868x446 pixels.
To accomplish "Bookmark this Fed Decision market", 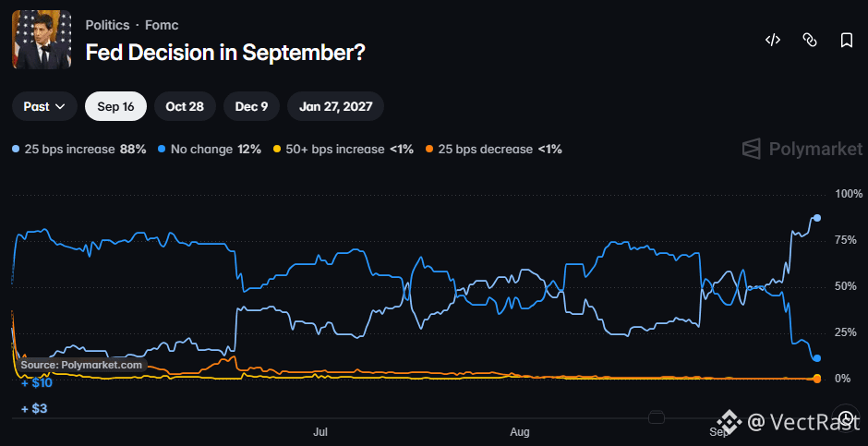I will (847, 40).
